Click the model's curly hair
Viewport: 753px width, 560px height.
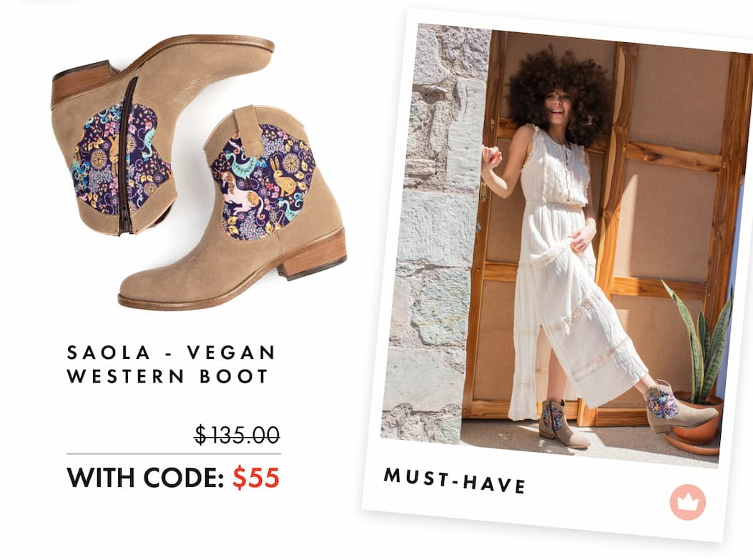coord(559,94)
